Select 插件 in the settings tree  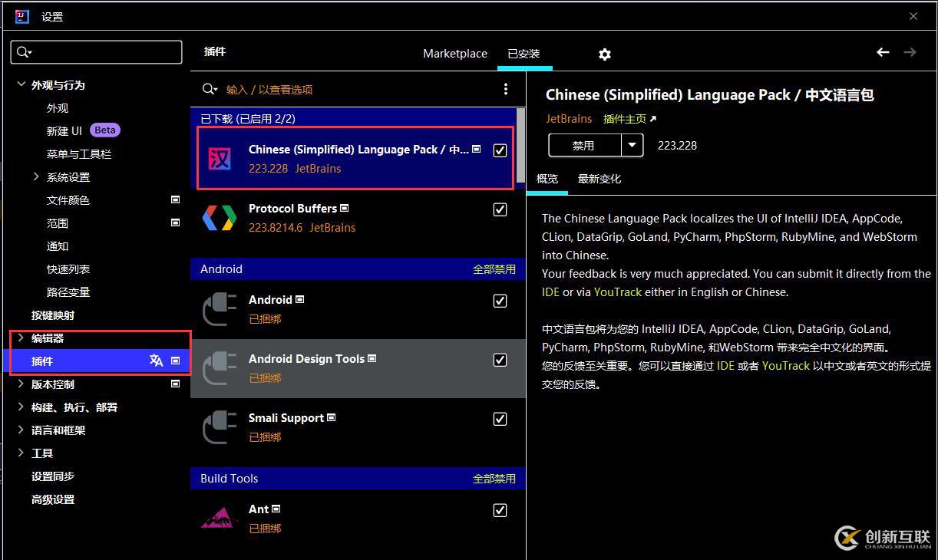96,361
